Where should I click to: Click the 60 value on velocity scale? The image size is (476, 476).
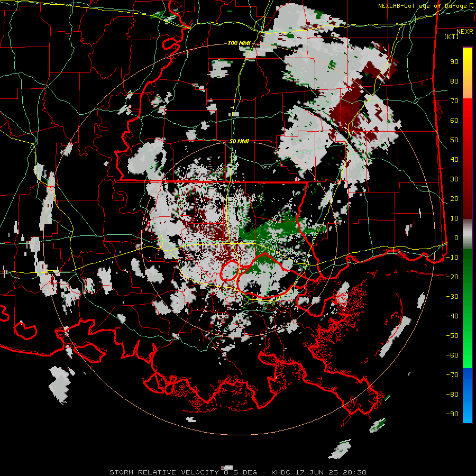click(454, 121)
